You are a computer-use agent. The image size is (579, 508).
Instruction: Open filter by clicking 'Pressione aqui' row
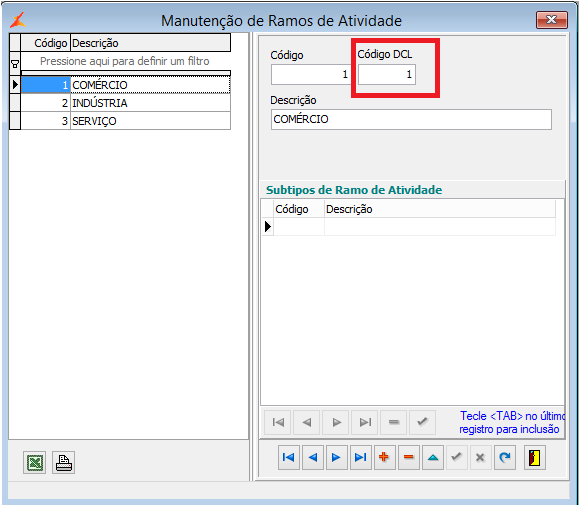pos(125,61)
